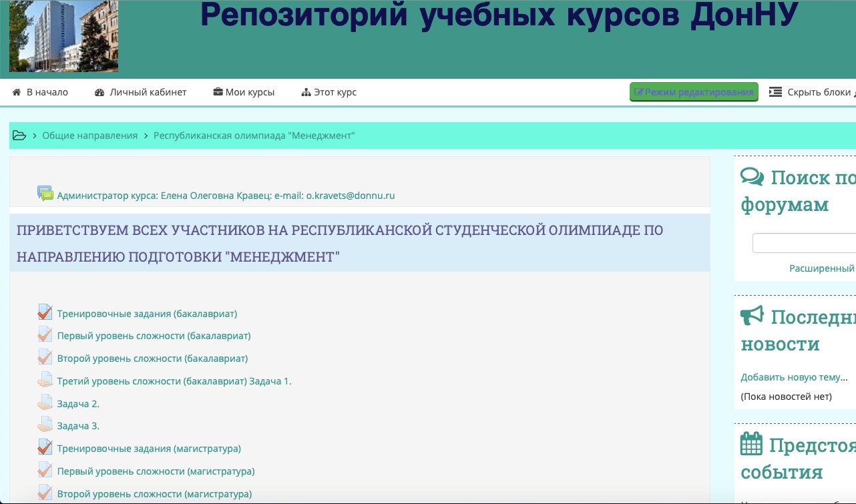Toggle Режим редактирования button
856x504 pixels.
(x=694, y=92)
